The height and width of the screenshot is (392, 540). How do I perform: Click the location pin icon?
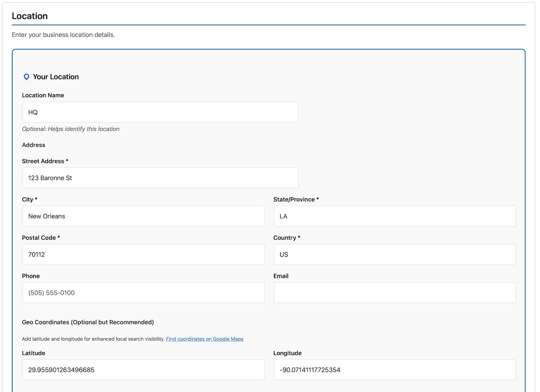[26, 77]
